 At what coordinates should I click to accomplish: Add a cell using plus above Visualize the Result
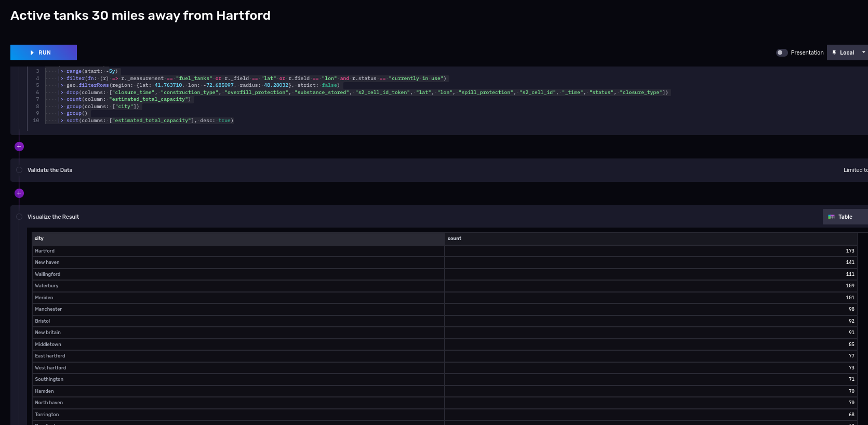(19, 193)
